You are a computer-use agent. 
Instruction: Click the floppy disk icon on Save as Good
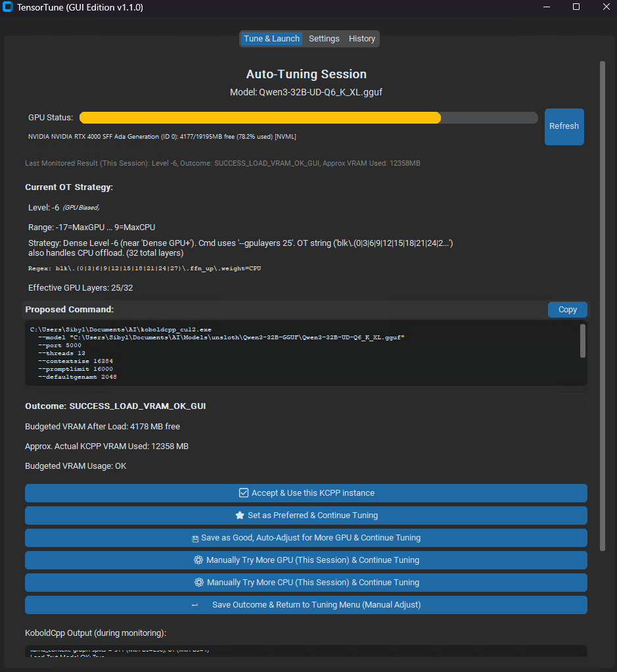click(x=194, y=539)
